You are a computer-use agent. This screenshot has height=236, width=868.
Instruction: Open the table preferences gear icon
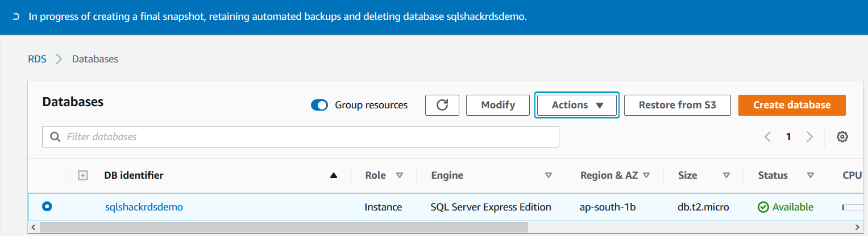[x=842, y=137]
